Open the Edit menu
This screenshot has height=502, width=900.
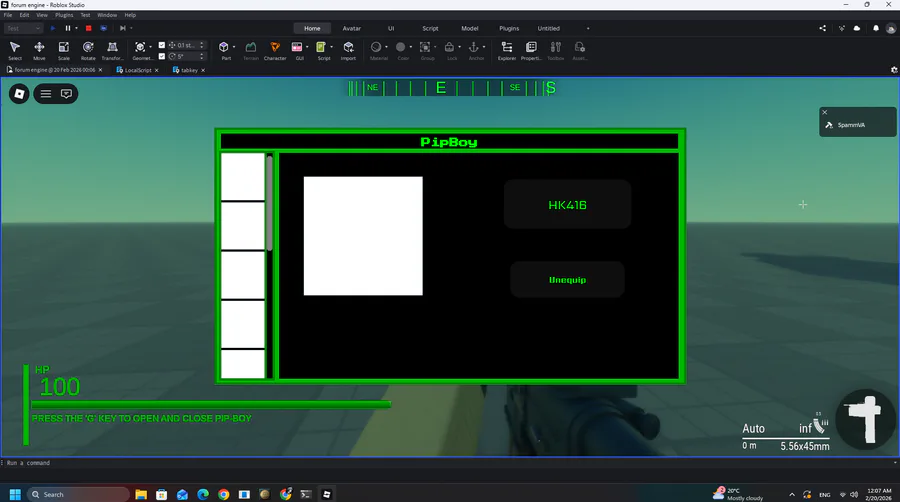[24, 15]
